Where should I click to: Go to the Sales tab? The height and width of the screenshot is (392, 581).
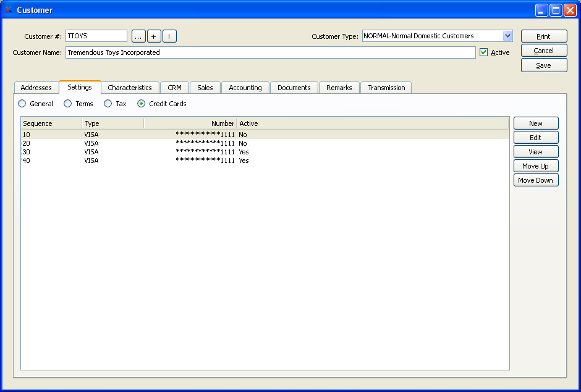[205, 88]
